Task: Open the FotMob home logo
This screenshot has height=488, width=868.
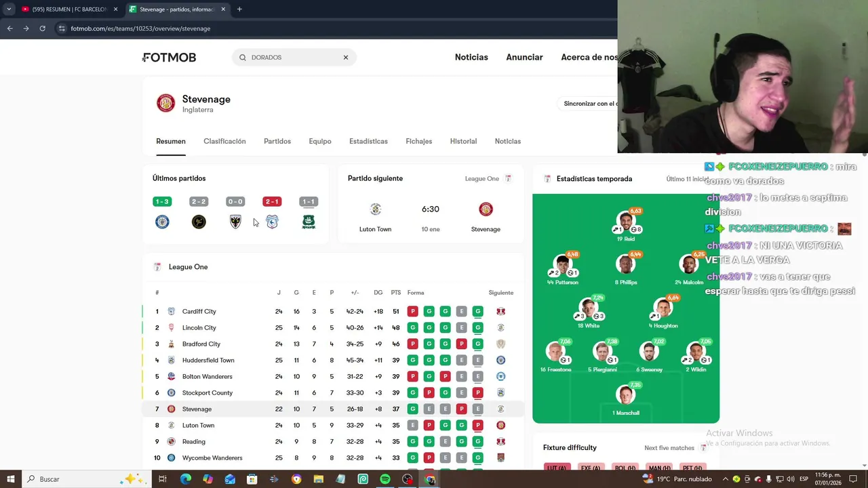Action: [x=169, y=58]
